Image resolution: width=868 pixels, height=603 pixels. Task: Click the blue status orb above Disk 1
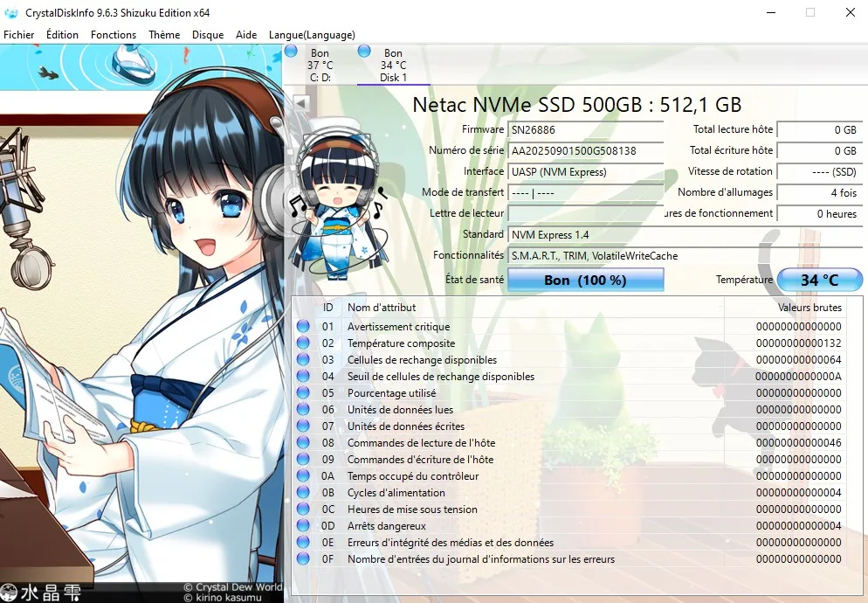[363, 52]
